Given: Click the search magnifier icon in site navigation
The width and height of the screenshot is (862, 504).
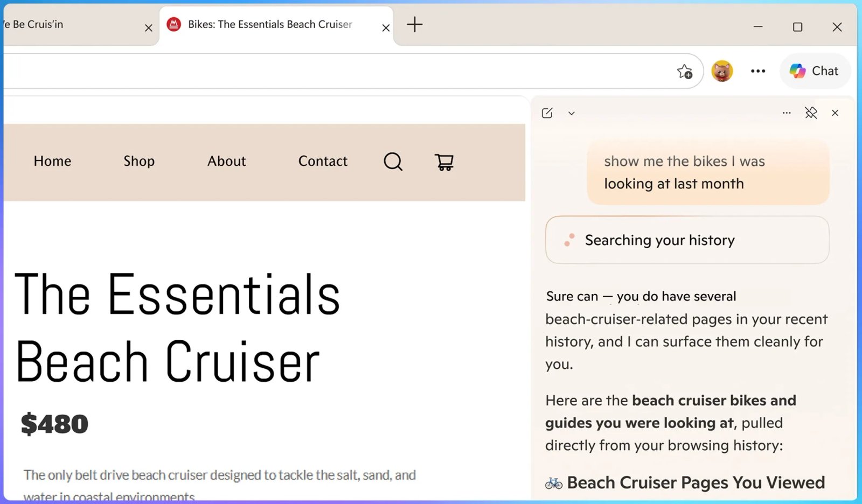Looking at the screenshot, I should click(x=393, y=162).
